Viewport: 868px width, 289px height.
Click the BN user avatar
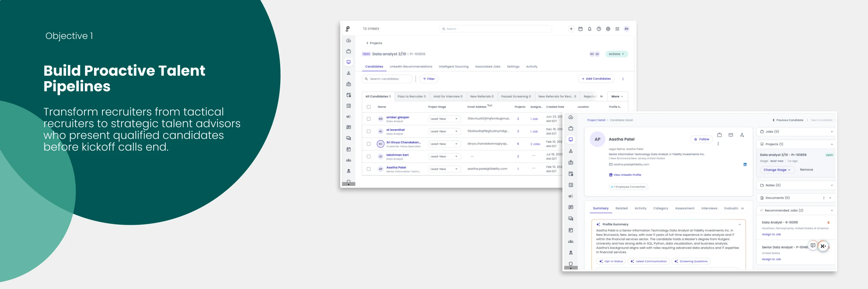[626, 29]
